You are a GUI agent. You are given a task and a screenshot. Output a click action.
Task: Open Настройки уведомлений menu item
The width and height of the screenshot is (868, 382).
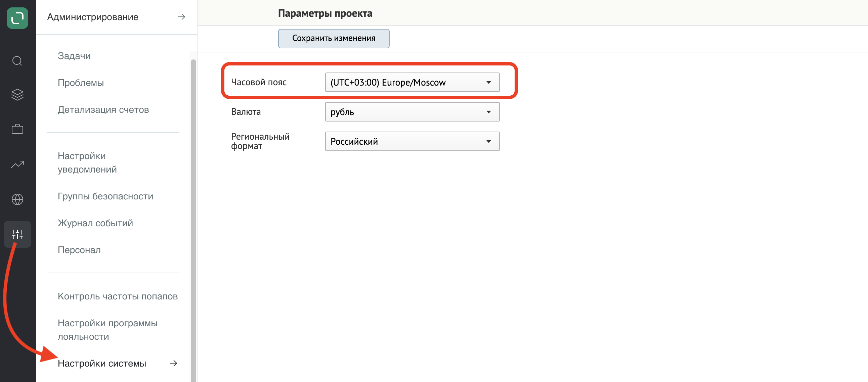coord(87,163)
